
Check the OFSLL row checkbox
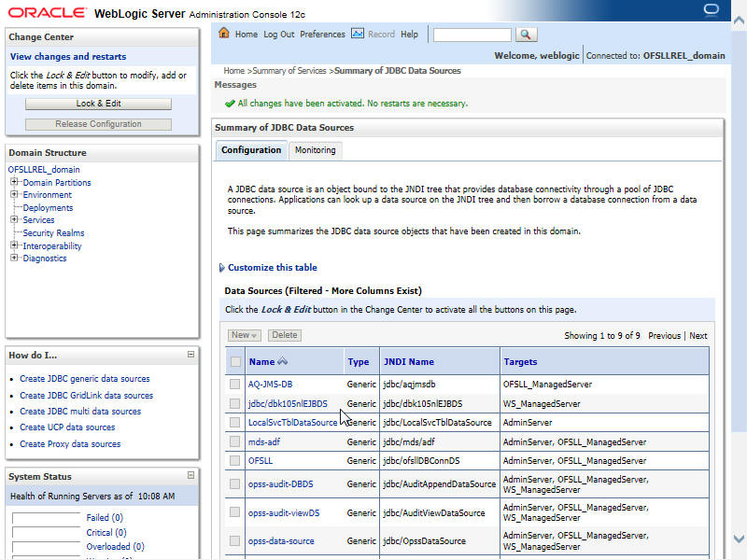[x=234, y=460]
